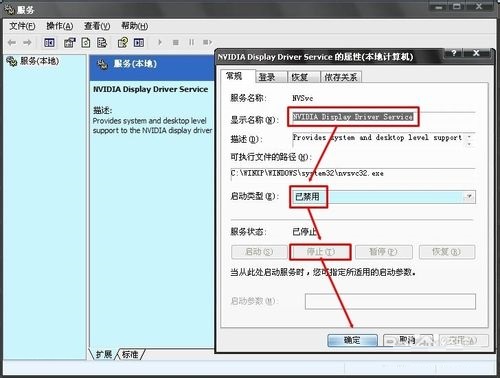This screenshot has height=378, width=500.
Task: Click the NVSvc service name text
Action: [x=303, y=98]
